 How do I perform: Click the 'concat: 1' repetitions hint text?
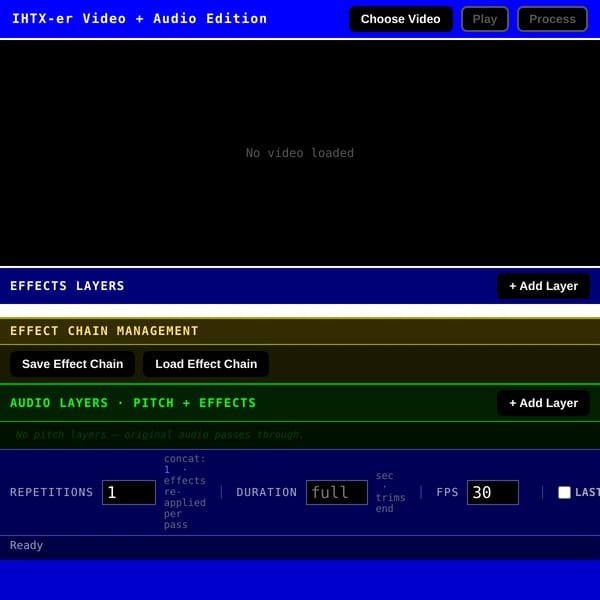tap(185, 492)
